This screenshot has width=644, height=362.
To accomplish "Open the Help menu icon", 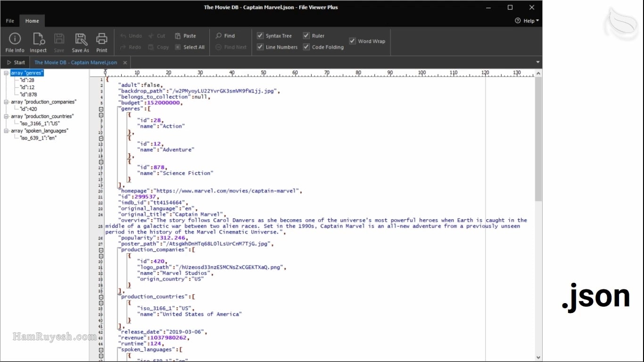I will pyautogui.click(x=518, y=21).
